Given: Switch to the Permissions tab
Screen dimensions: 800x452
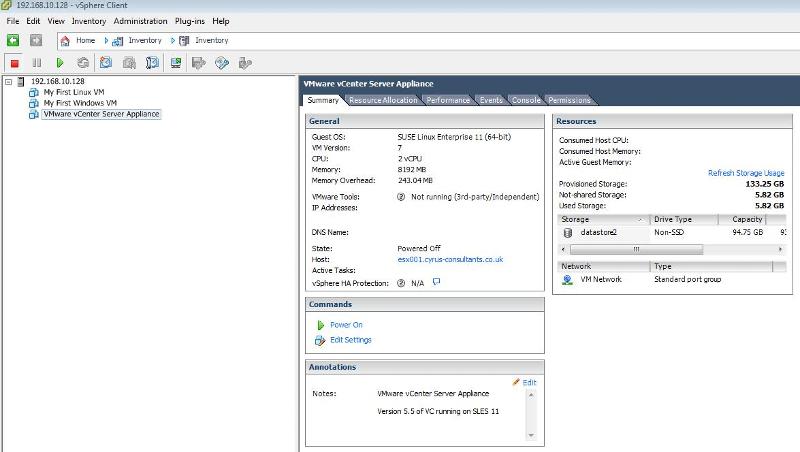Looking at the screenshot, I should pyautogui.click(x=569, y=100).
